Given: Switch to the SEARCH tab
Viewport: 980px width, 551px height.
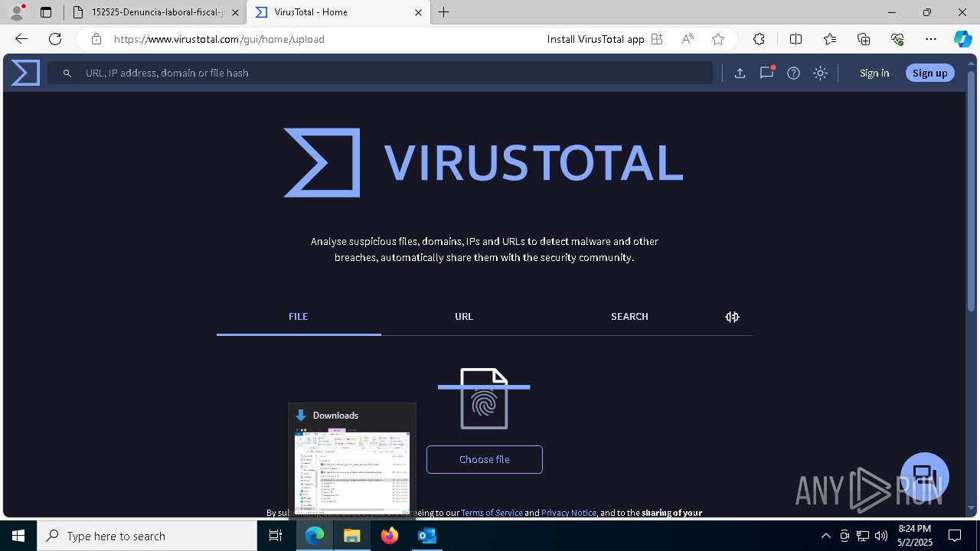Looking at the screenshot, I should coord(629,316).
